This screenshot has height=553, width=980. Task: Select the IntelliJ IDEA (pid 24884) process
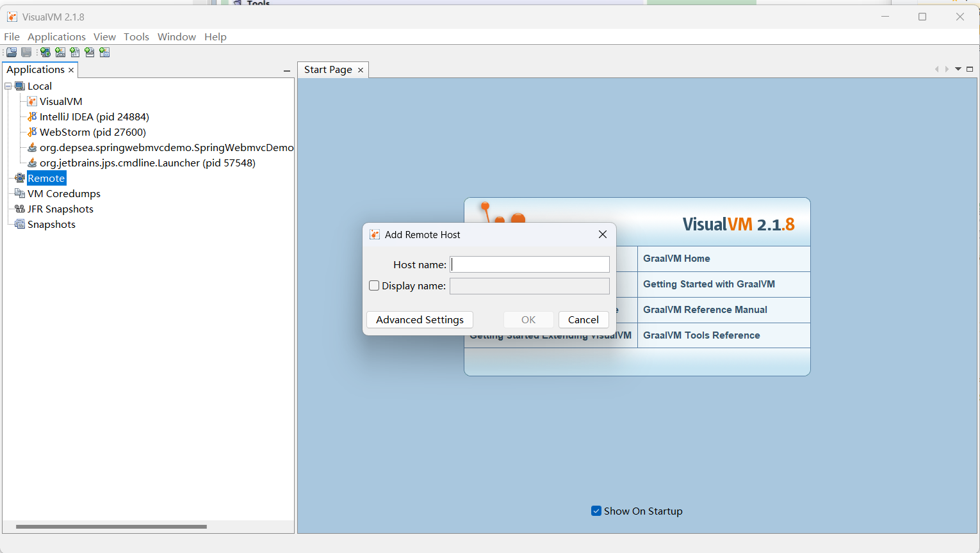[94, 116]
